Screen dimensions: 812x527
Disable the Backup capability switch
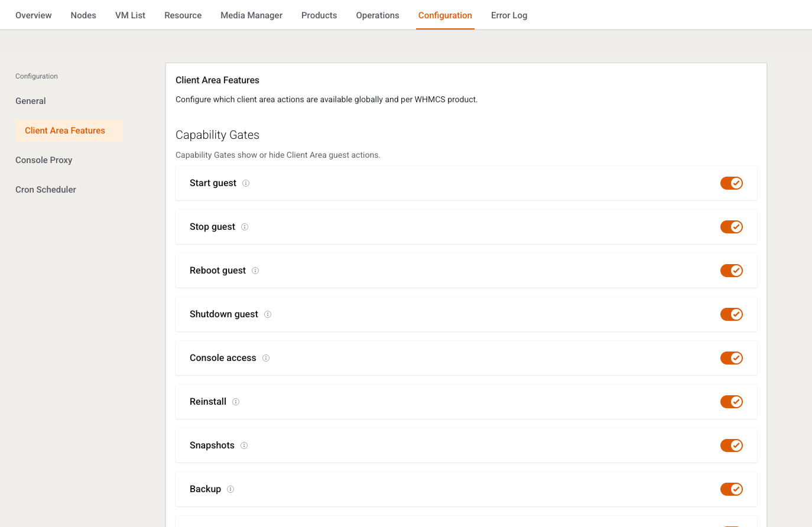pyautogui.click(x=731, y=489)
